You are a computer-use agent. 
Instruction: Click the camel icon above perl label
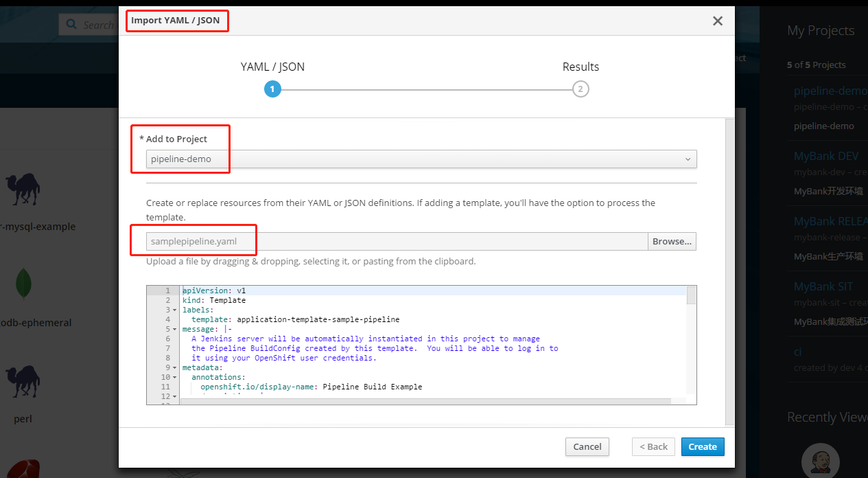pos(22,382)
